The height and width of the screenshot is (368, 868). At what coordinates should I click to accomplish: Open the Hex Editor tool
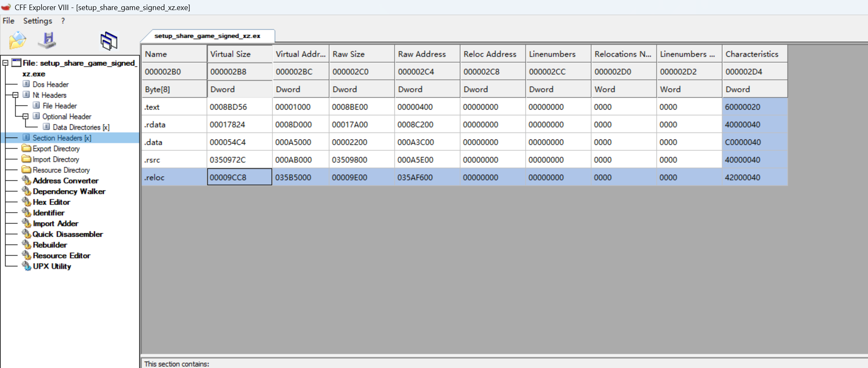(x=51, y=202)
